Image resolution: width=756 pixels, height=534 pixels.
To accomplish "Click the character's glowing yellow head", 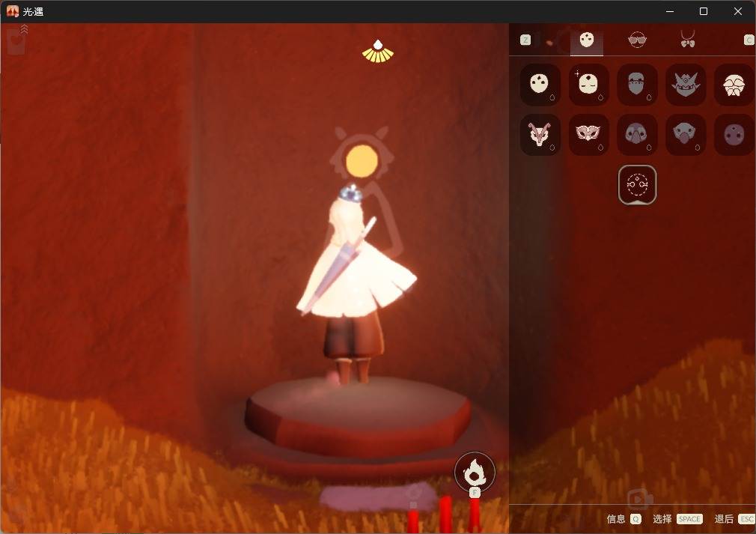I will point(362,161).
